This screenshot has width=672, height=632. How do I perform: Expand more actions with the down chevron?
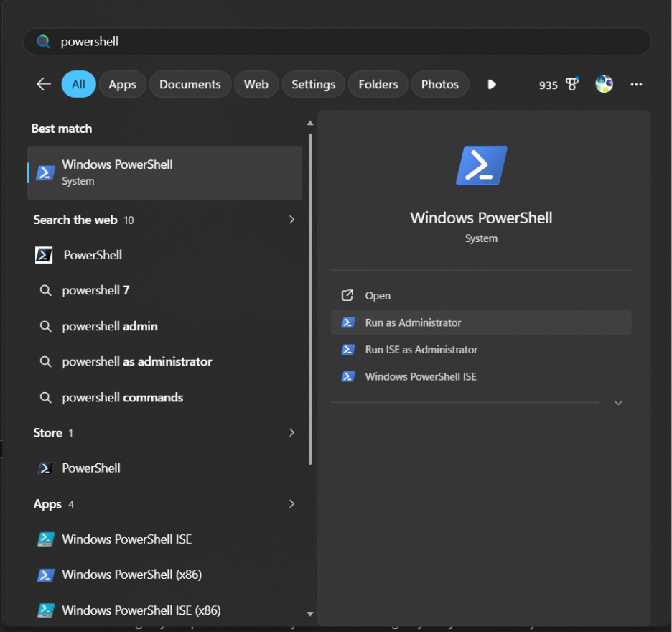(618, 403)
